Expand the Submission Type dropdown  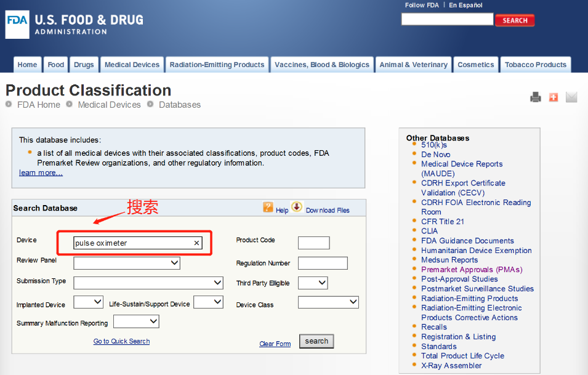[148, 283]
